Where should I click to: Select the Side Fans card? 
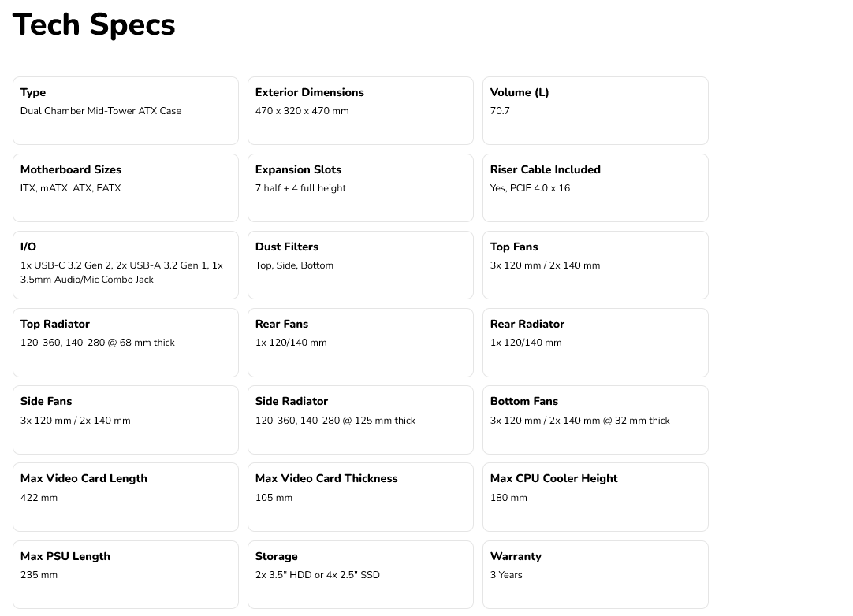click(125, 420)
